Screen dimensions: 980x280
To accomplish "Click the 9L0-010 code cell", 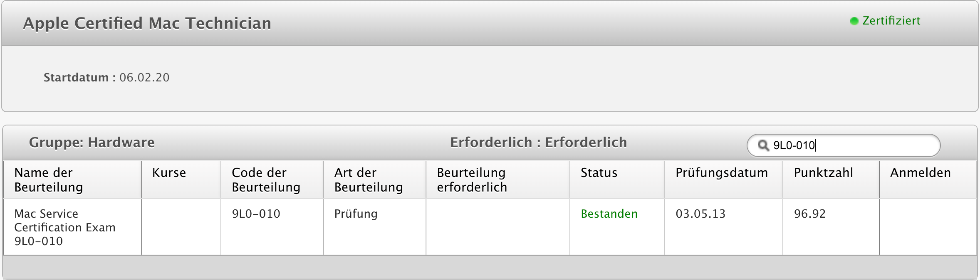I will [256, 214].
